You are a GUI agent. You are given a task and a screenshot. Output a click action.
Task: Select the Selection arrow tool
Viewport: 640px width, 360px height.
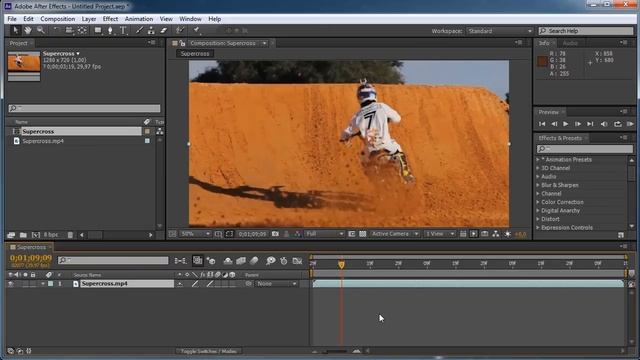[x=16, y=30]
